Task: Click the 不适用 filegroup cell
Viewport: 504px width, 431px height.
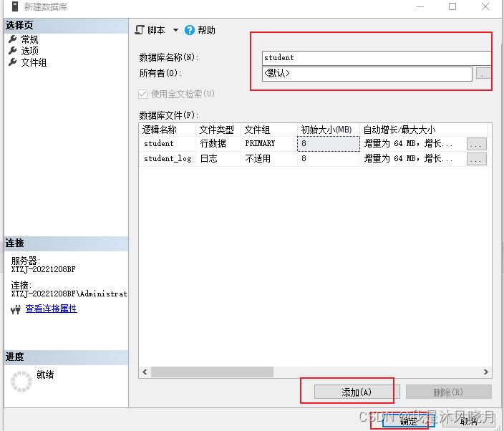Action: click(269, 159)
